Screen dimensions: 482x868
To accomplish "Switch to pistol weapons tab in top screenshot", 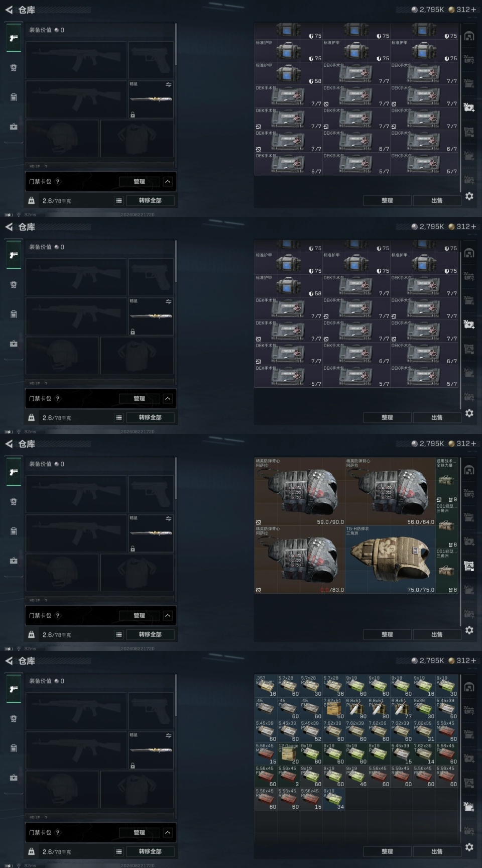I will point(14,38).
